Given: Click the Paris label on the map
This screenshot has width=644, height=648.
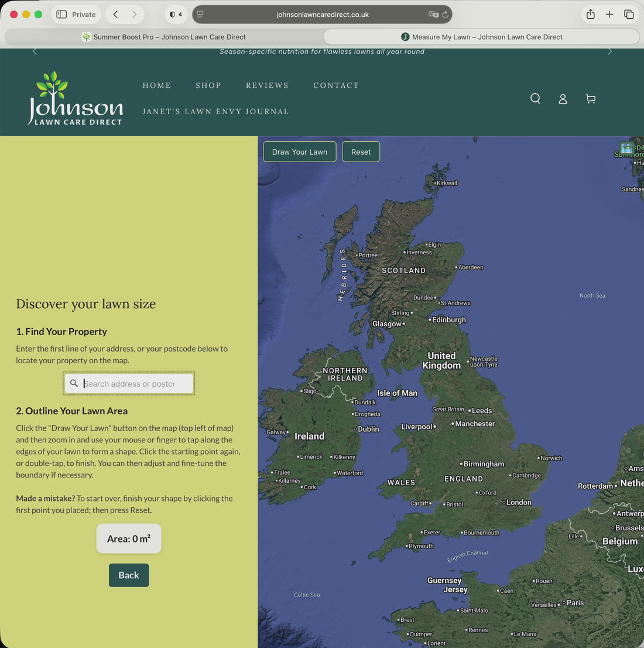Looking at the screenshot, I should [x=576, y=602].
